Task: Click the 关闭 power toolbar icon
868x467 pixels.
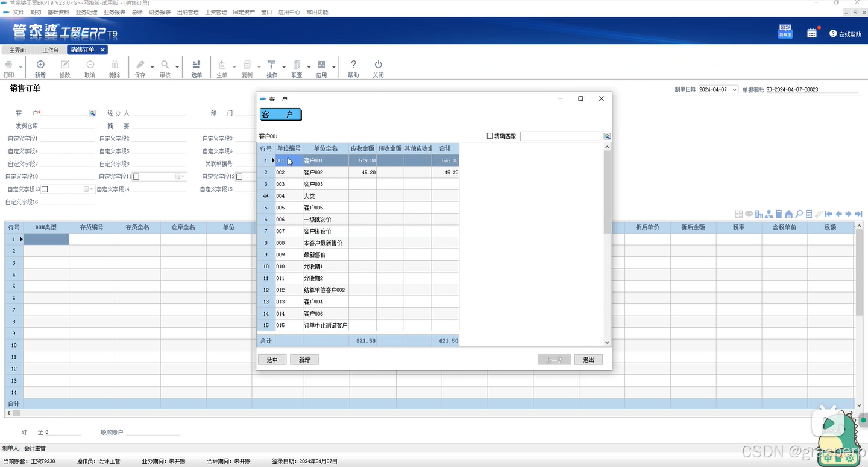Action: [x=378, y=65]
